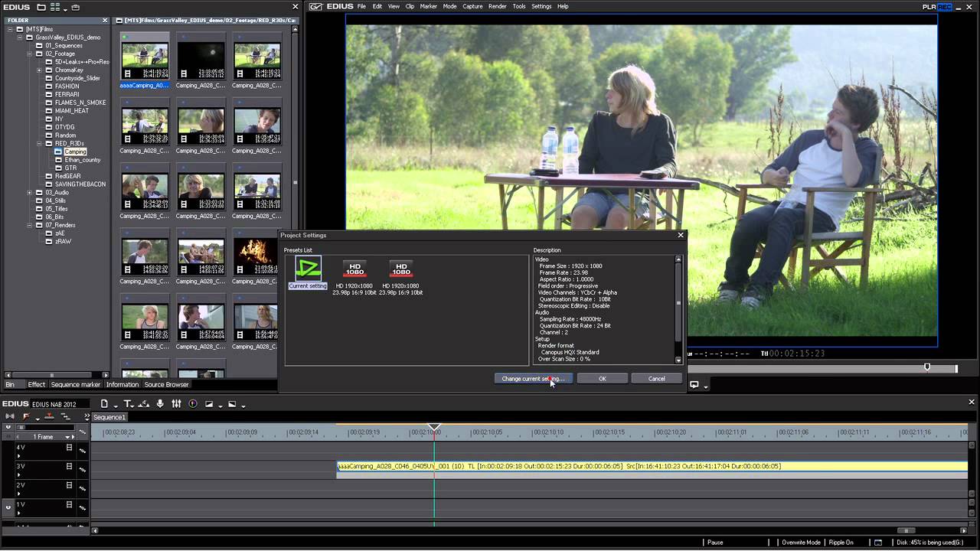Click the ripple mode icon in the timeline toolbar

point(144,404)
